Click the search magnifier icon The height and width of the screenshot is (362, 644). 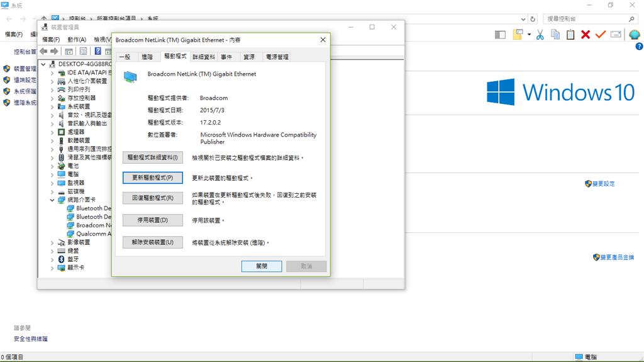(x=631, y=19)
